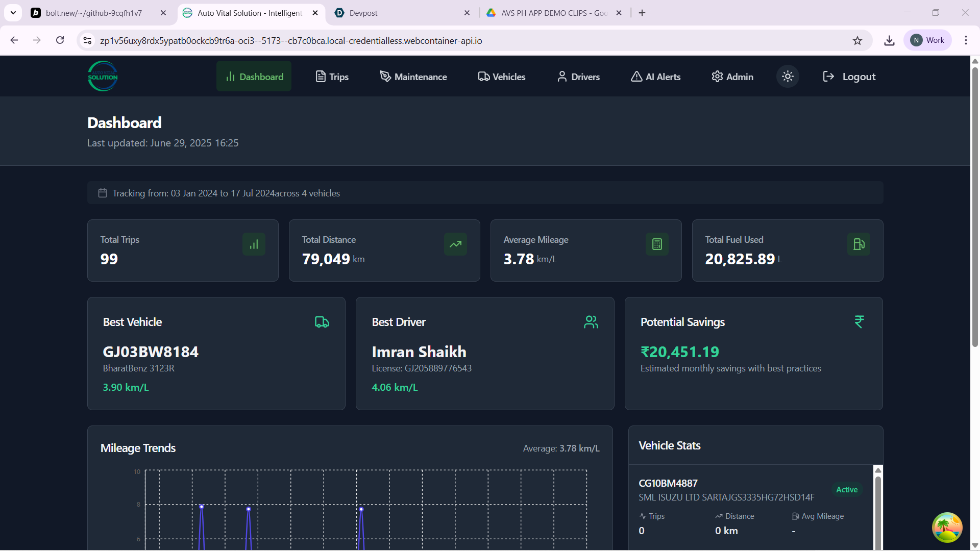This screenshot has width=980, height=551.
Task: Click the Potential Savings rupee icon
Action: point(859,322)
